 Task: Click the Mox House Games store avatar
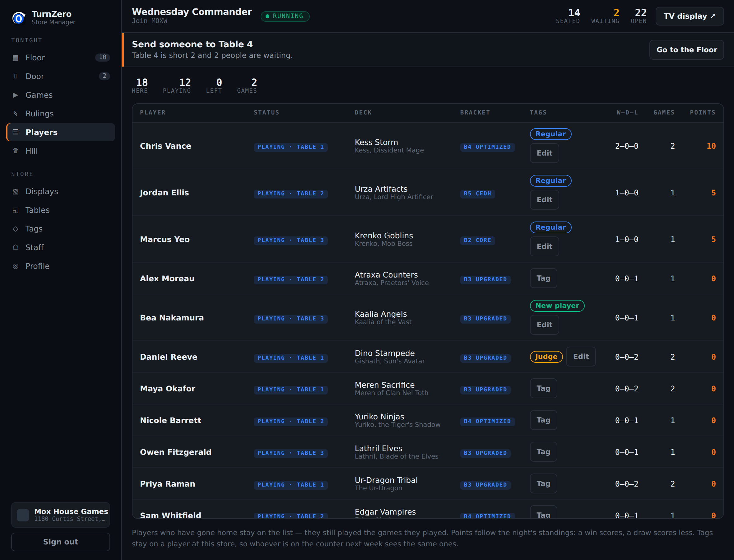pos(23,515)
